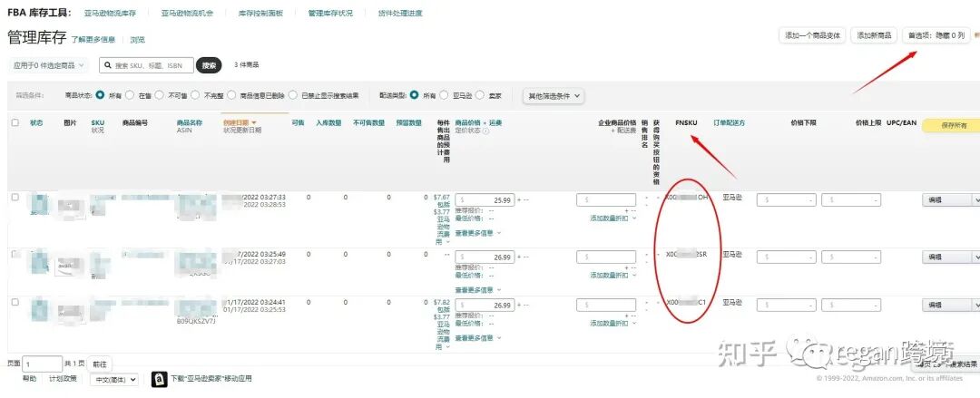
Task: Sort by the 状态 column header
Action: (x=36, y=123)
